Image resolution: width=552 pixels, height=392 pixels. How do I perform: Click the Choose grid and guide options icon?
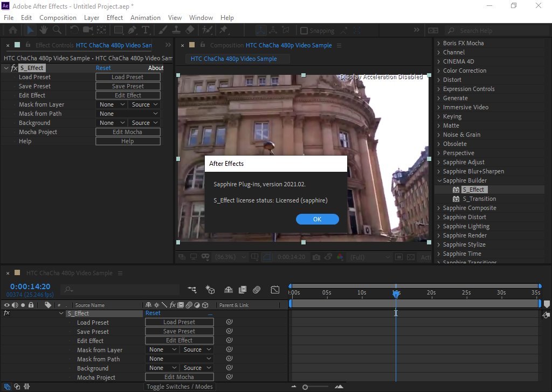click(254, 257)
